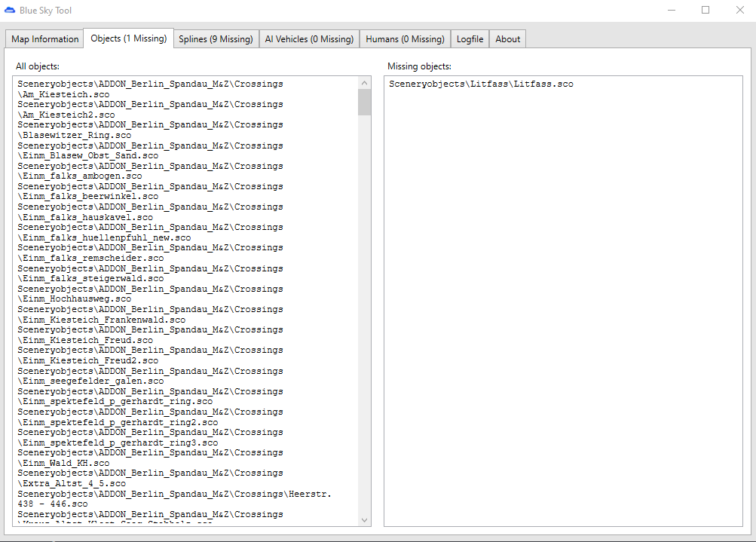The image size is (756, 542).
Task: Close the Blue Sky Tool window
Action: point(739,11)
